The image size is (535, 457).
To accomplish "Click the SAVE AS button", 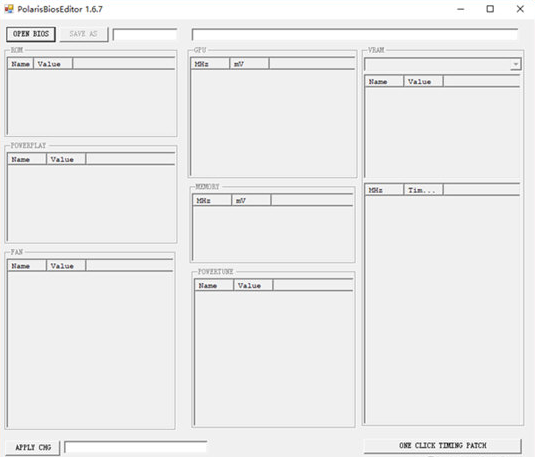I will pyautogui.click(x=84, y=34).
